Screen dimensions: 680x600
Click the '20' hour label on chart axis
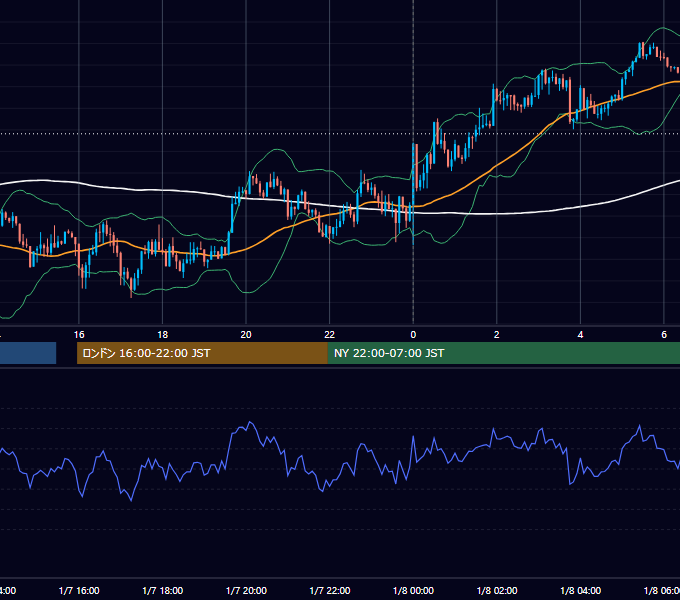[246, 334]
